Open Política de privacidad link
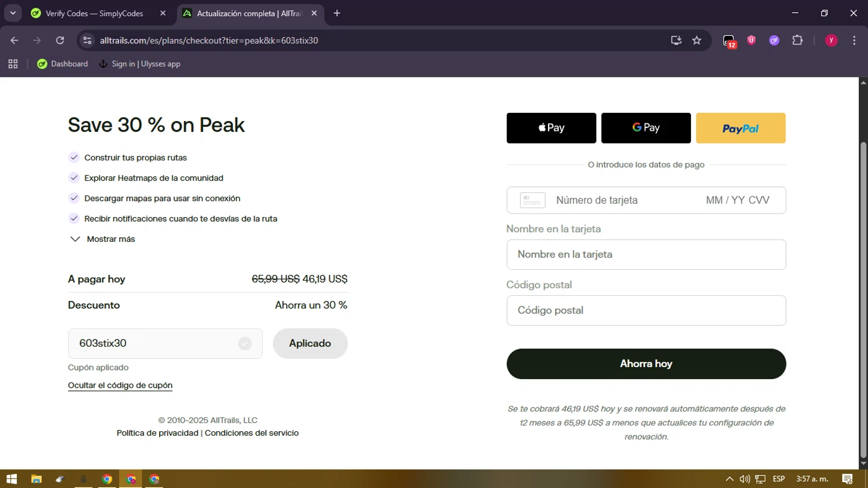 pos(157,433)
